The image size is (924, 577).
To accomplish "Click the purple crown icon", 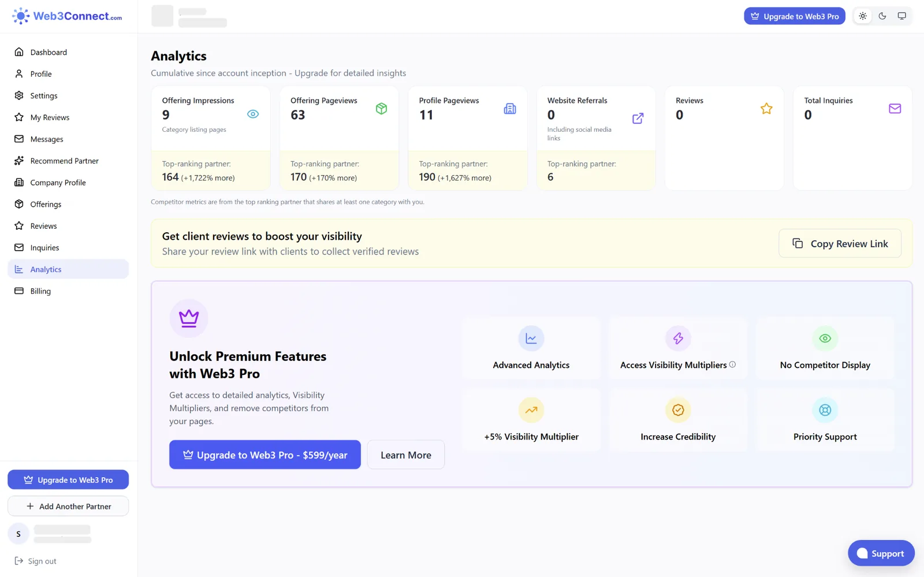I will 189,318.
